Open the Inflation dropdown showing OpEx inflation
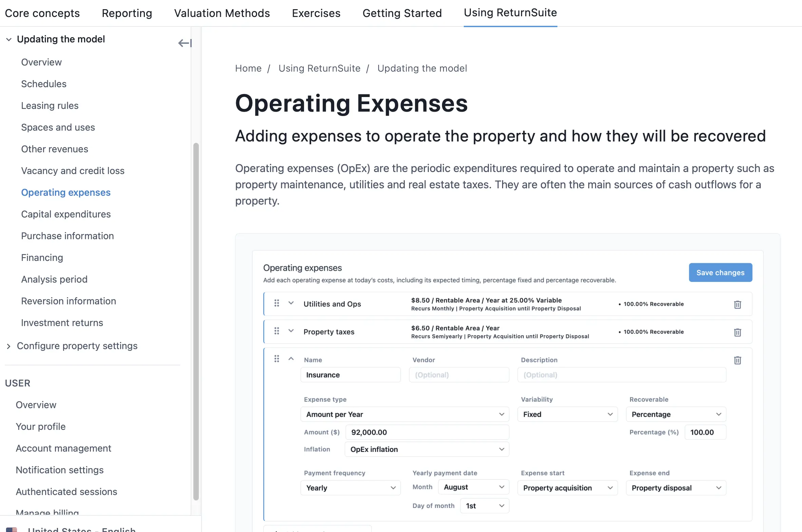Viewport: 802px width, 532px height. (x=427, y=449)
